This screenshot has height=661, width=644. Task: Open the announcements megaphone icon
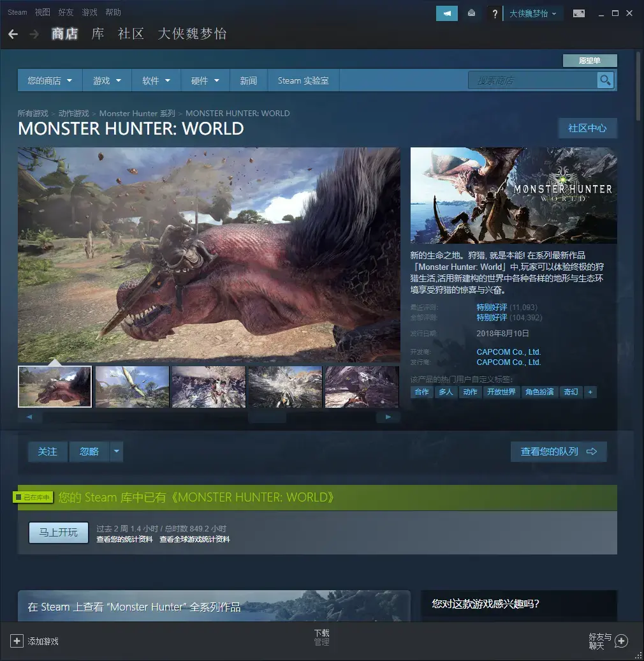(447, 13)
